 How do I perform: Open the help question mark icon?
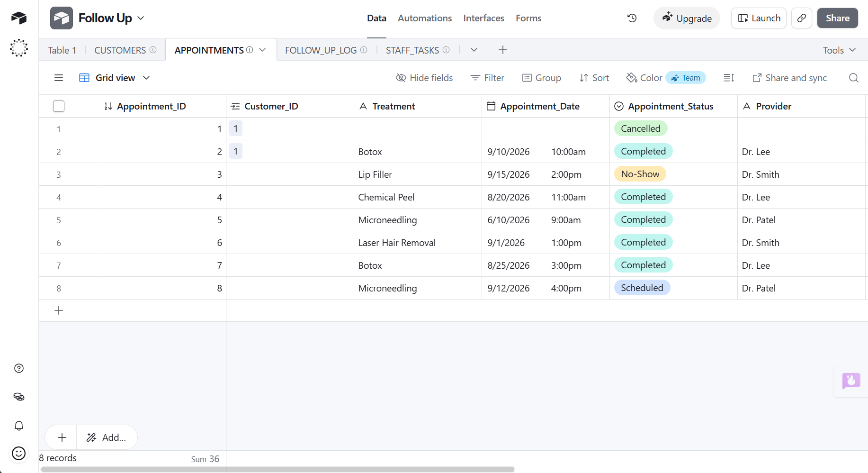click(19, 368)
